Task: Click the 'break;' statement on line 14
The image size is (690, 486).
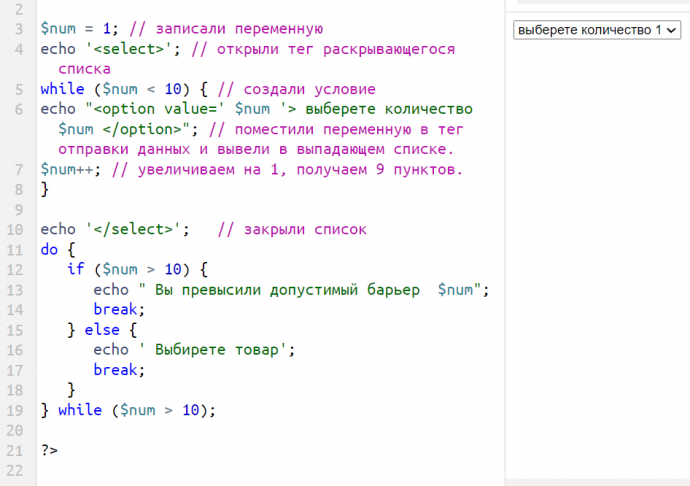Action: pos(119,309)
